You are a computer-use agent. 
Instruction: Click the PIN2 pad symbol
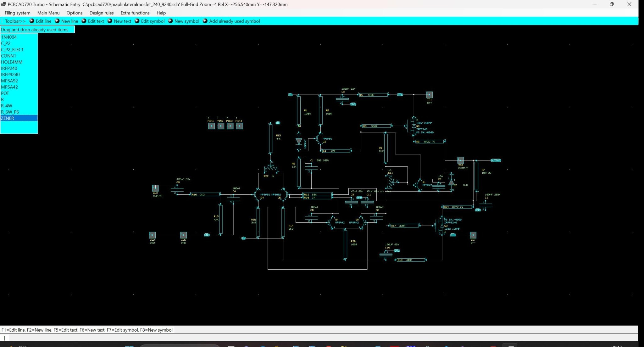click(221, 126)
